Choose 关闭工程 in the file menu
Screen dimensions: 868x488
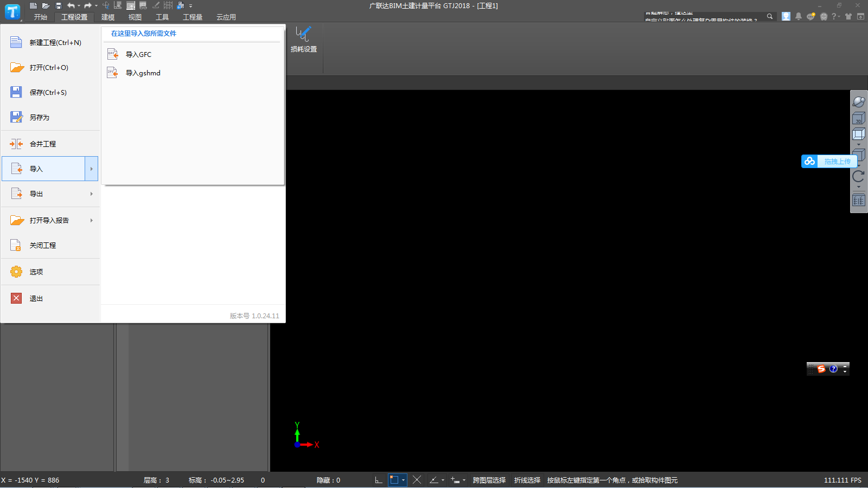50,245
